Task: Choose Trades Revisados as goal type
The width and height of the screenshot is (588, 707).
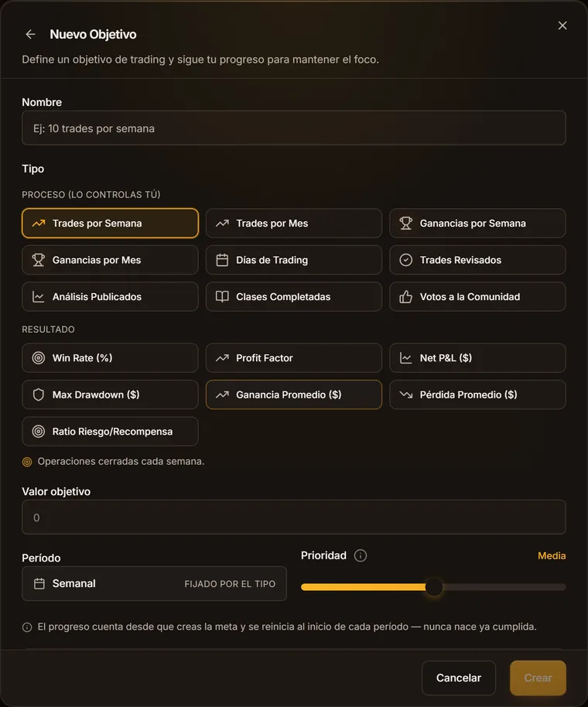Action: coord(477,260)
